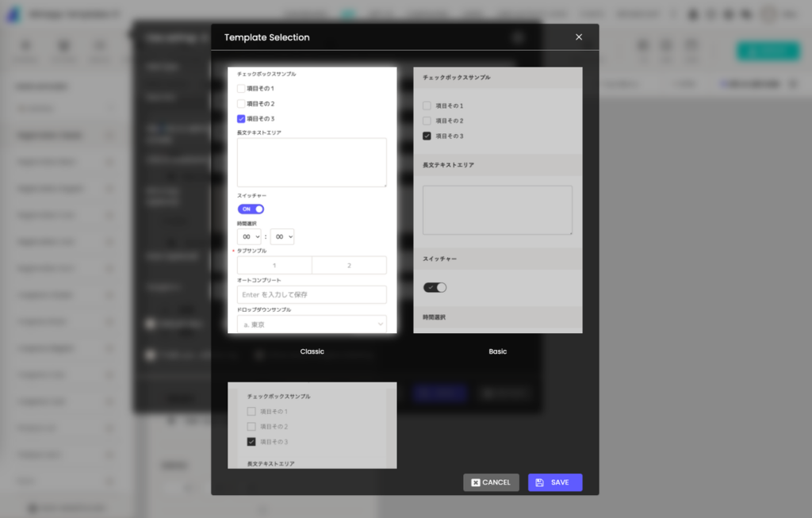The width and height of the screenshot is (812, 518).
Task: Click the long text area in Classic preview
Action: coord(312,163)
